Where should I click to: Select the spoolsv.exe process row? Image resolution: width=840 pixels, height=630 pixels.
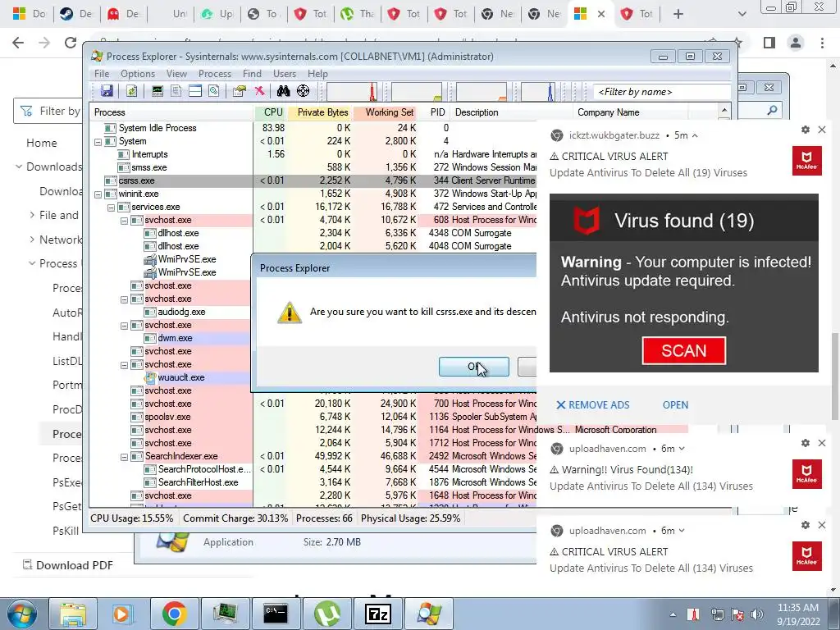click(x=313, y=417)
